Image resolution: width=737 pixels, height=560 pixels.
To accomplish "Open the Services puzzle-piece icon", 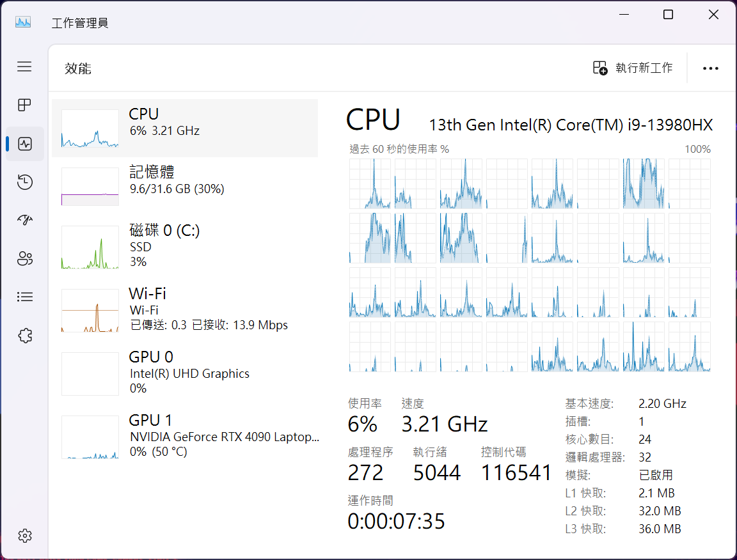I will coord(24,336).
